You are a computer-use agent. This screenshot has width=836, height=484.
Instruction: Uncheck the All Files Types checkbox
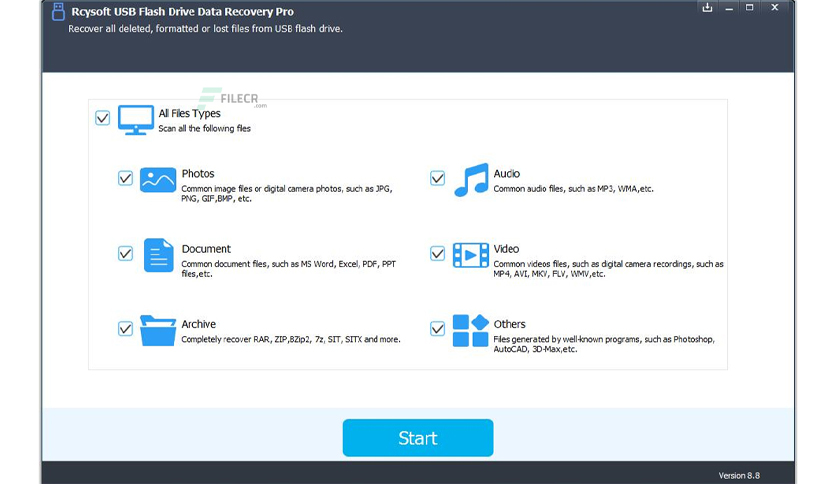(102, 117)
